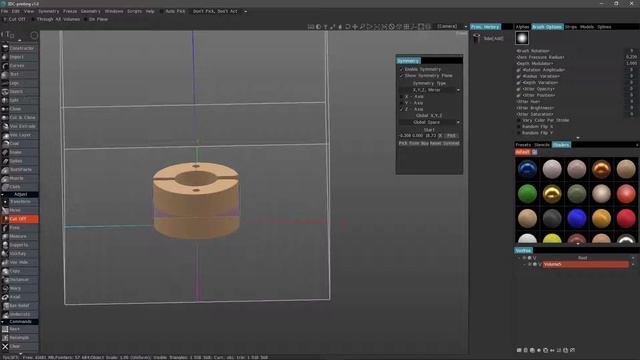Open the Symmetry menu
Screen dimensions: 640x360
48,11
